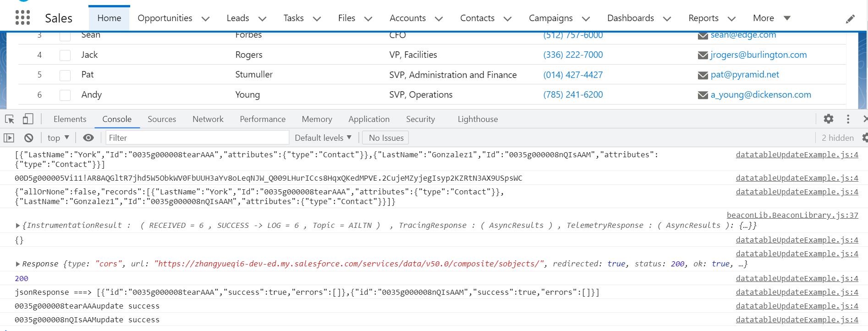Open the Default levels dropdown
The height and width of the screenshot is (331, 868).
323,138
